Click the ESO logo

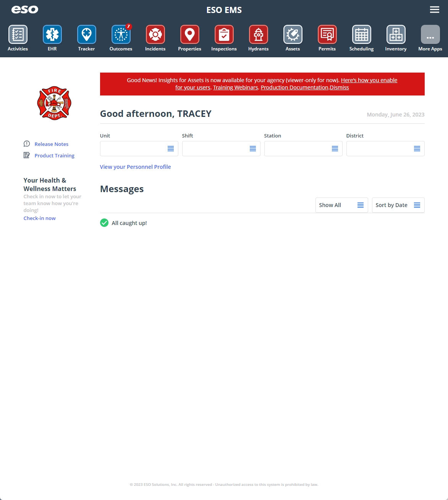(25, 10)
